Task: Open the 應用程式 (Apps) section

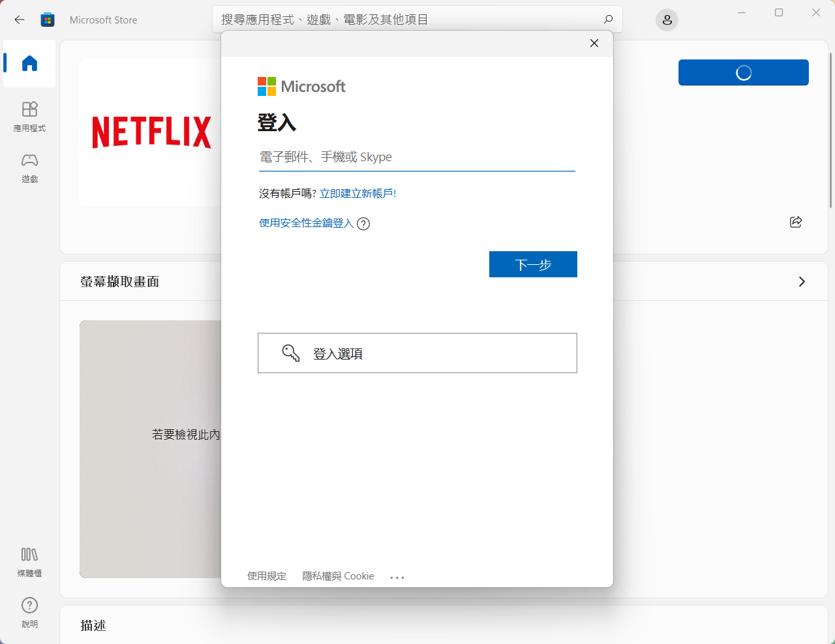Action: (29, 116)
